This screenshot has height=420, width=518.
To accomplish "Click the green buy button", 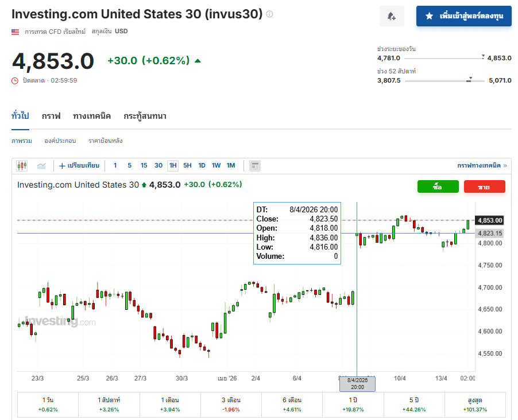I will (438, 186).
